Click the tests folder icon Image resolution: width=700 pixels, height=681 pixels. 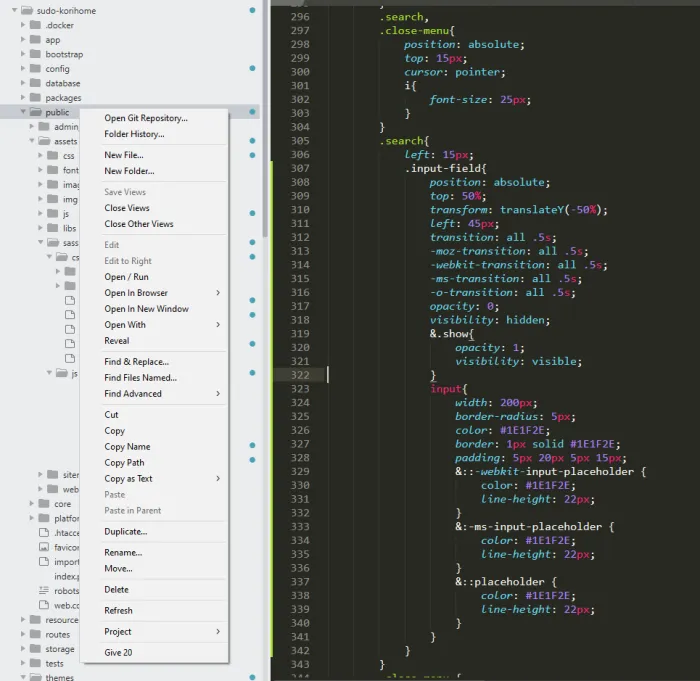click(35, 663)
